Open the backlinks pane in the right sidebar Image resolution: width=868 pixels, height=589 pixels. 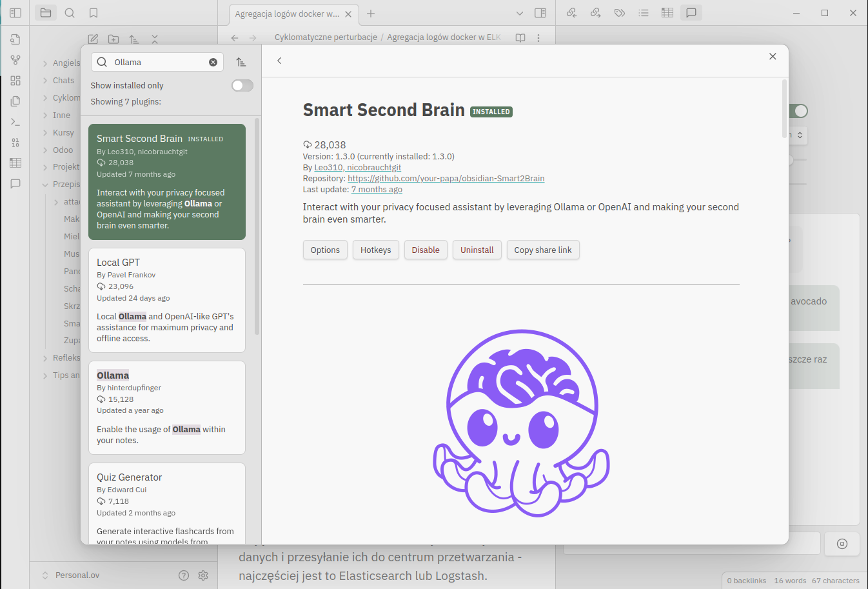571,13
